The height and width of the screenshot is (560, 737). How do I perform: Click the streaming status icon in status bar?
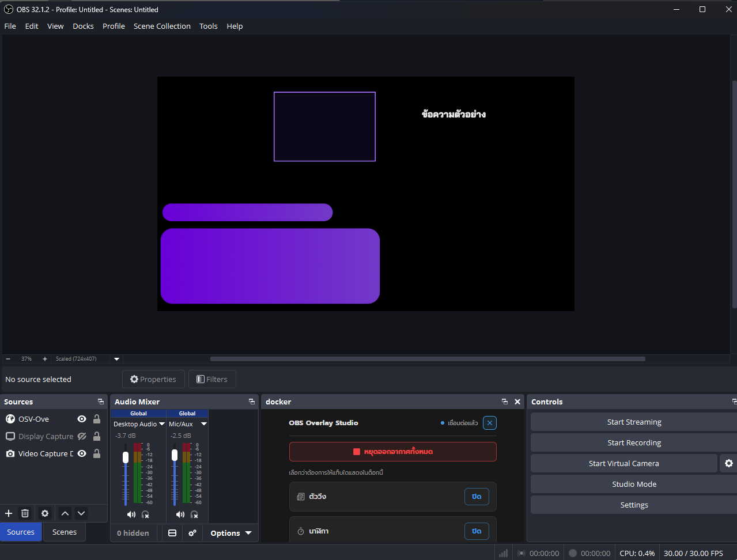pos(521,553)
